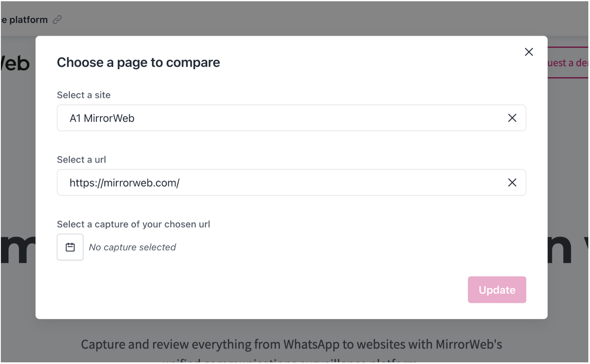This screenshot has width=590, height=364.
Task: Click the MirrorWeb logo behind the dialog
Action: point(16,63)
